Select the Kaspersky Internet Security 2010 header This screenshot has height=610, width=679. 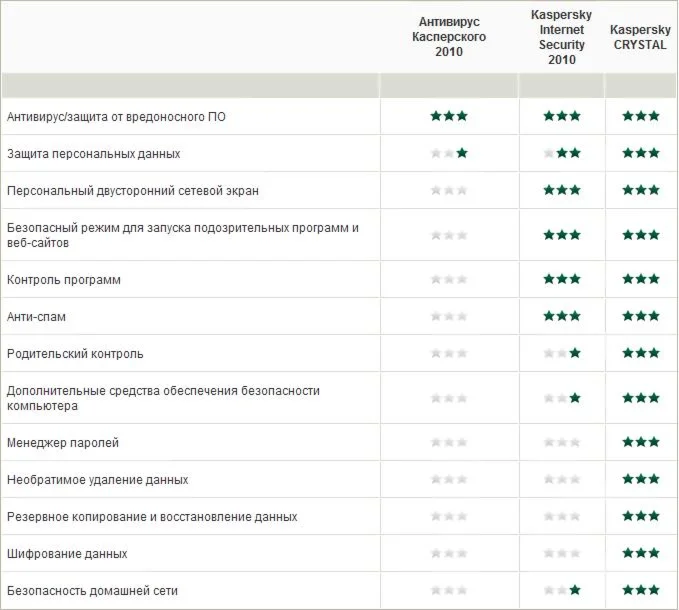(562, 37)
